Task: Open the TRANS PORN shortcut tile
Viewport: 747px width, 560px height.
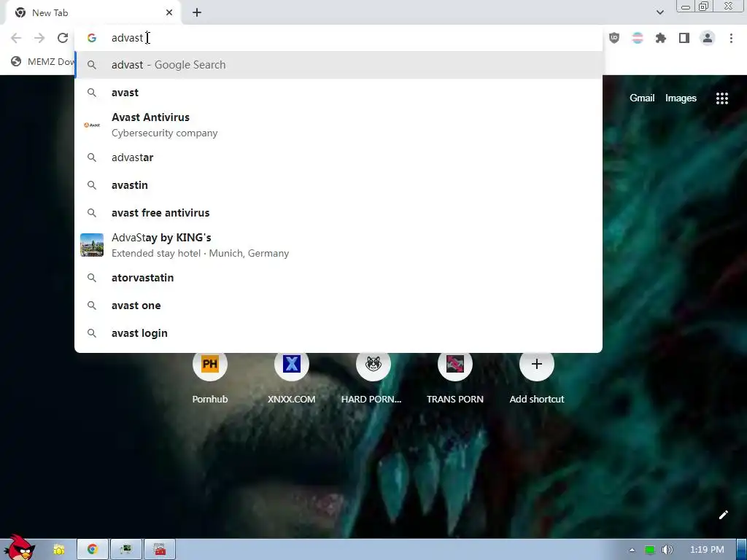Action: [455, 376]
